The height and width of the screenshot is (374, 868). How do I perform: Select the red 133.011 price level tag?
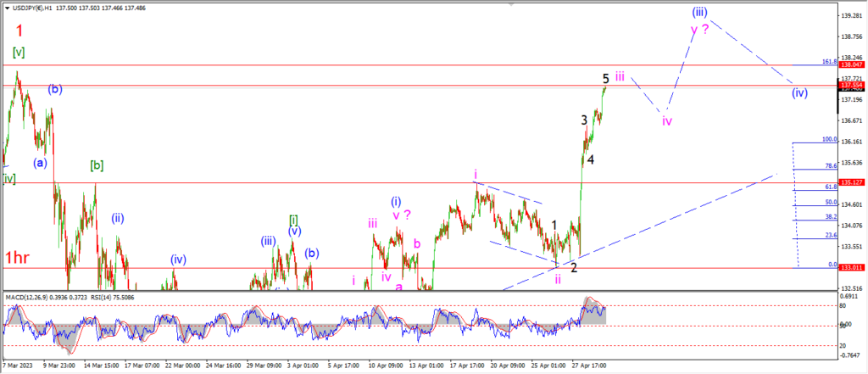coord(849,268)
